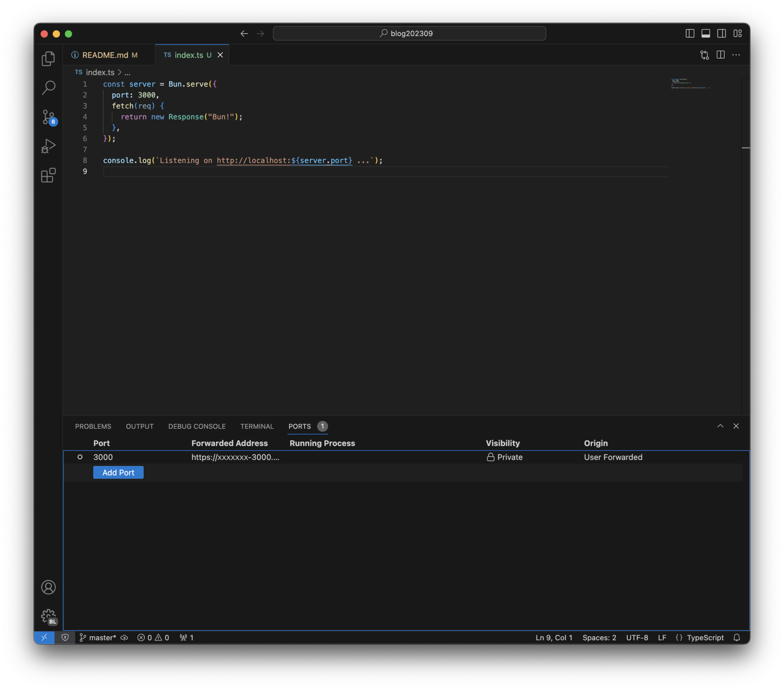Image resolution: width=784 pixels, height=689 pixels.
Task: Open the Run and Debug view
Action: tap(48, 146)
